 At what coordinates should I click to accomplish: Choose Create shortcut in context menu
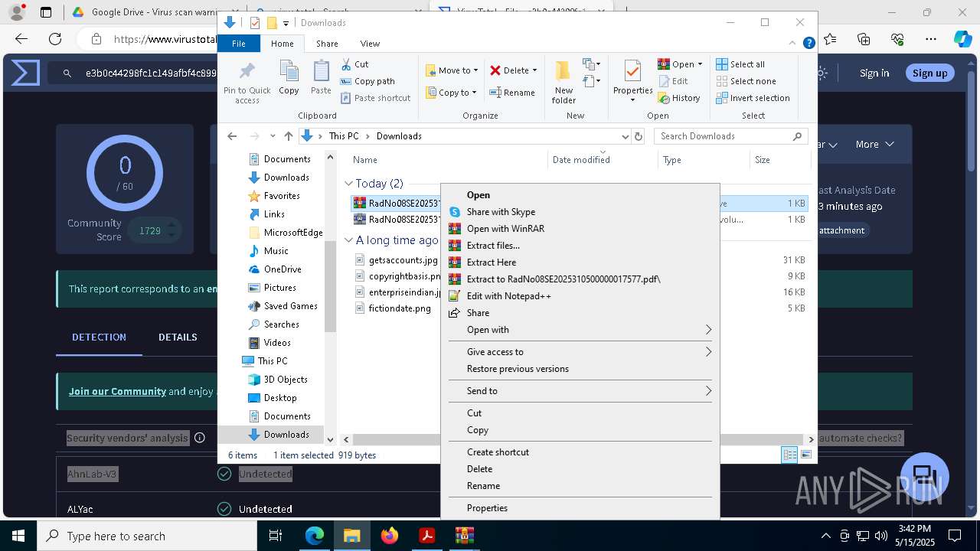[580, 452]
